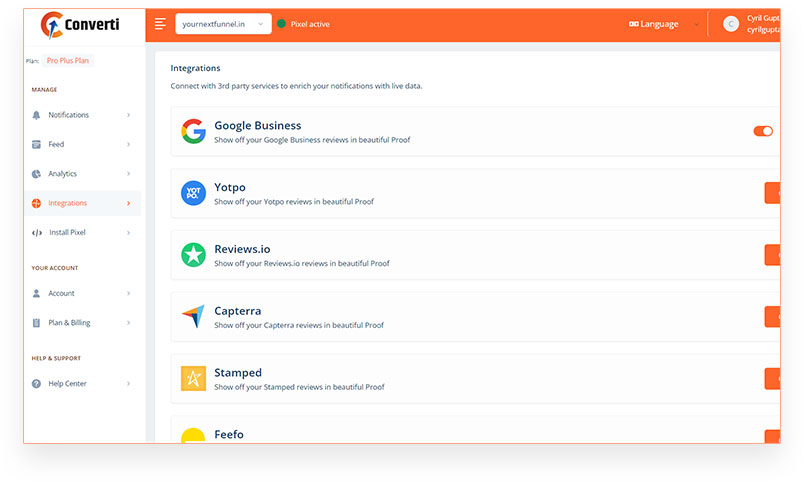Open the Language dropdown
This screenshot has height=482, width=804.
point(664,24)
